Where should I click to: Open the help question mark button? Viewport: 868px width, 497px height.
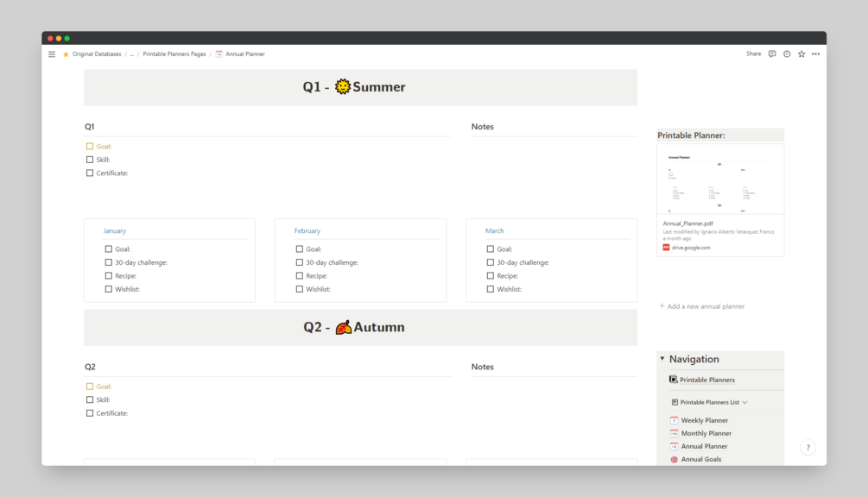tap(808, 448)
